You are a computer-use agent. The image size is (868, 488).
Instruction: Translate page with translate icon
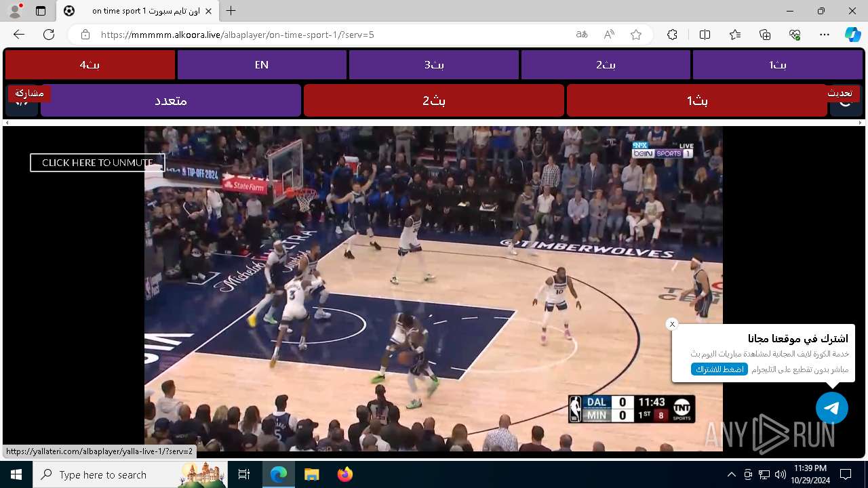coord(582,35)
